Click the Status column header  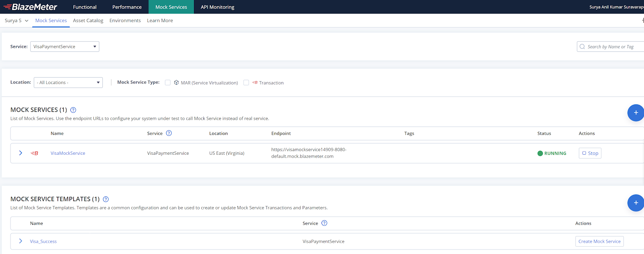[544, 133]
